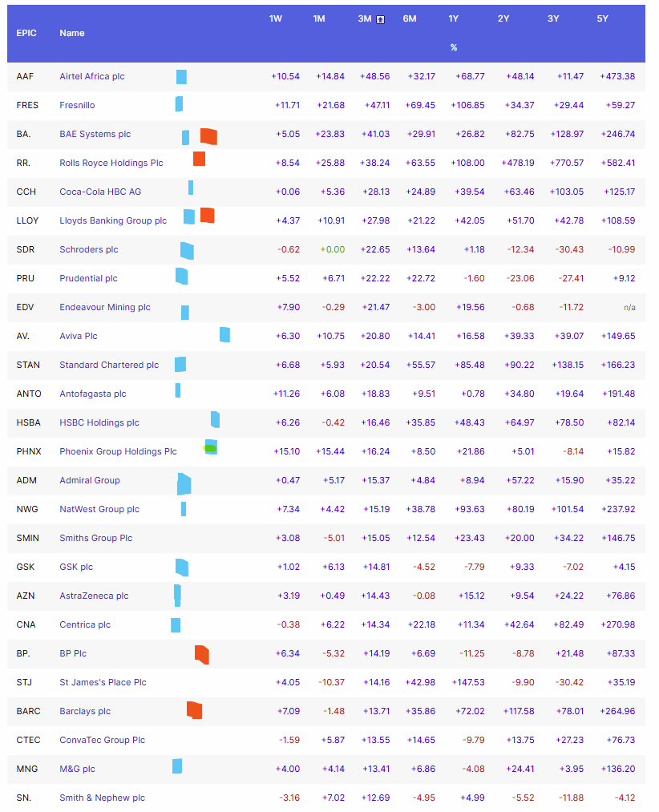The width and height of the screenshot is (659, 812).
Task: Sort table by the 1W column header
Action: pyautogui.click(x=276, y=18)
